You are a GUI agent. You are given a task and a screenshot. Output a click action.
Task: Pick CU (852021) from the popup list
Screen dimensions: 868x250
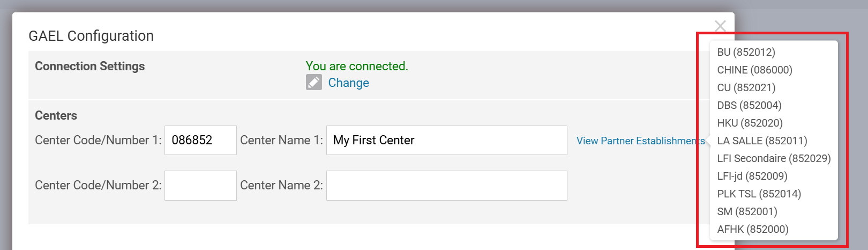[x=746, y=87]
